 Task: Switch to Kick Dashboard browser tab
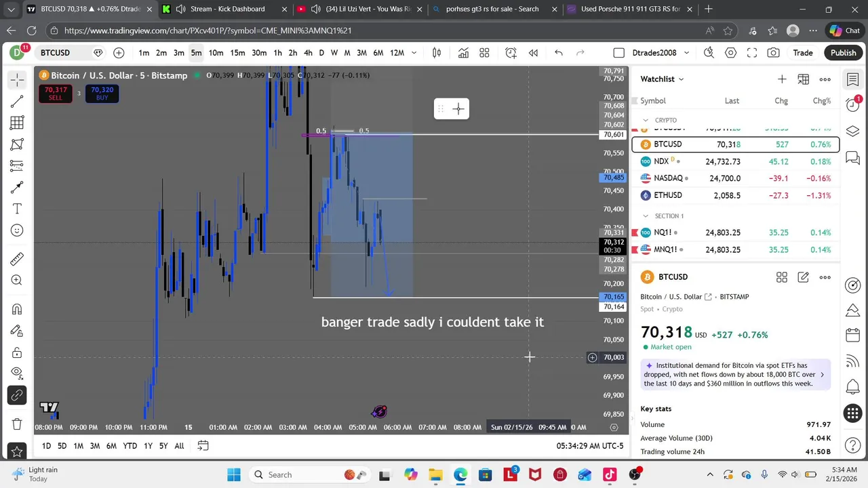pyautogui.click(x=227, y=9)
